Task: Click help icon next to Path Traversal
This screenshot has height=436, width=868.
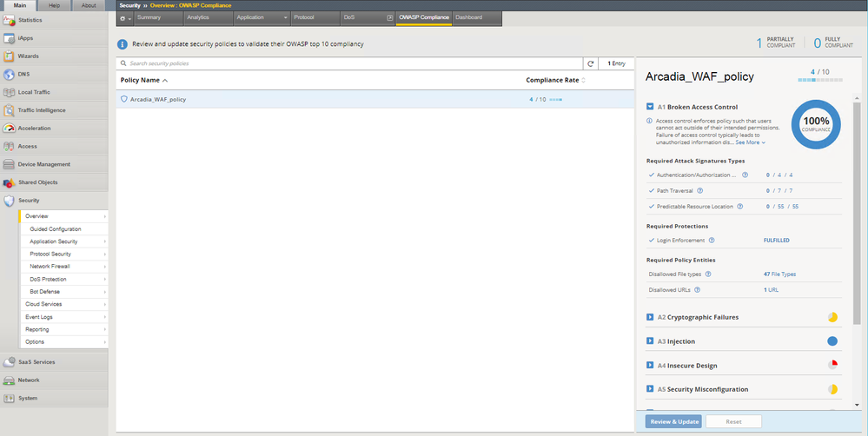Action: click(699, 191)
